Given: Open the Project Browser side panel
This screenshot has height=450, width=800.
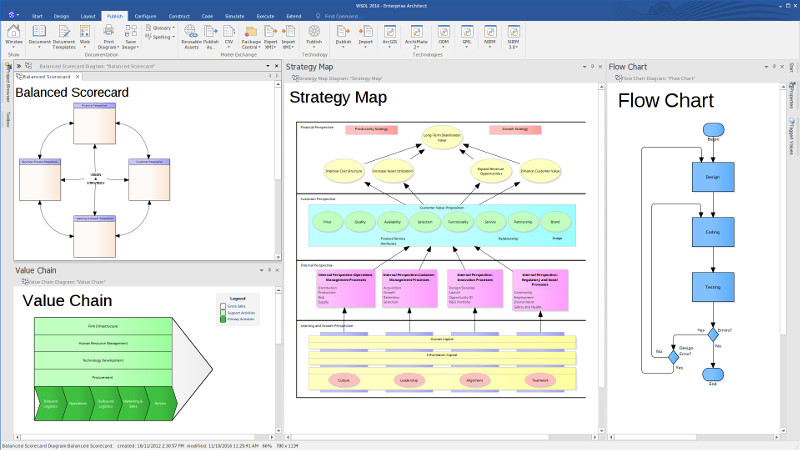Looking at the screenshot, I should [x=4, y=90].
